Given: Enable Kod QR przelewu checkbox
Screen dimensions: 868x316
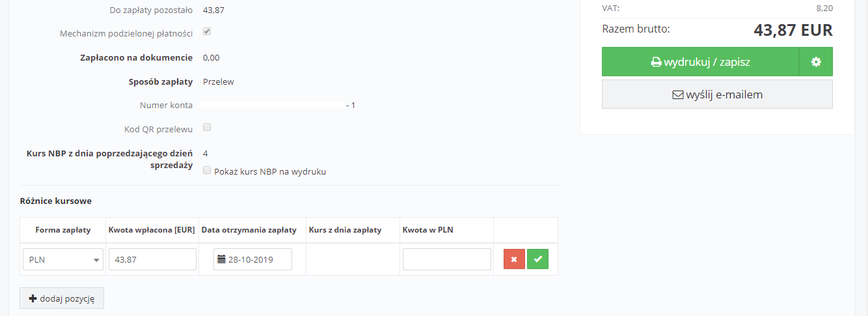Looking at the screenshot, I should [x=207, y=127].
